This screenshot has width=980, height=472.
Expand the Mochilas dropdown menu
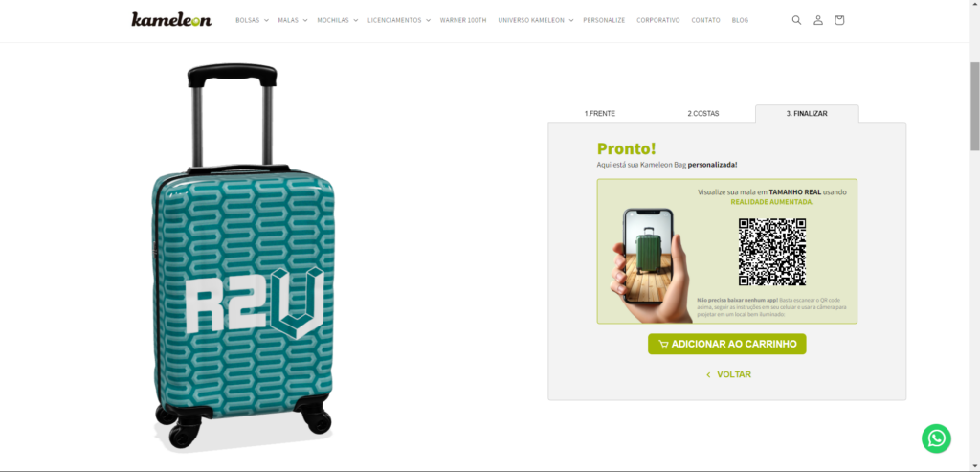[x=338, y=20]
